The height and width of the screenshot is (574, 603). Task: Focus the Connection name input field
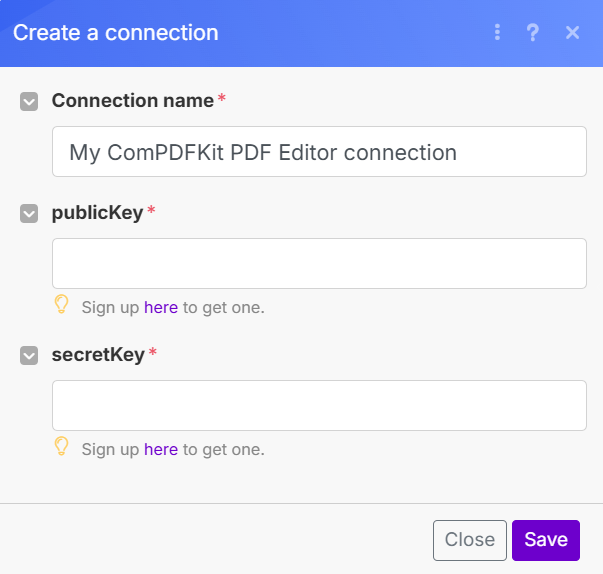(319, 151)
